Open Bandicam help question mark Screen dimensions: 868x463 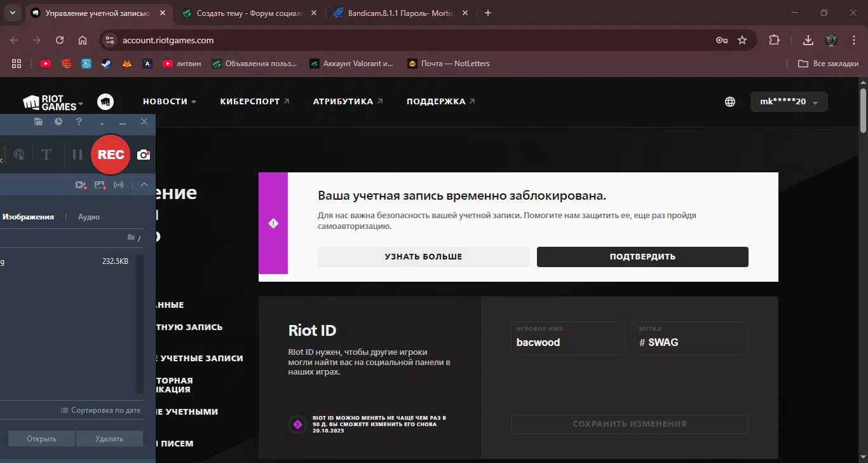click(79, 121)
